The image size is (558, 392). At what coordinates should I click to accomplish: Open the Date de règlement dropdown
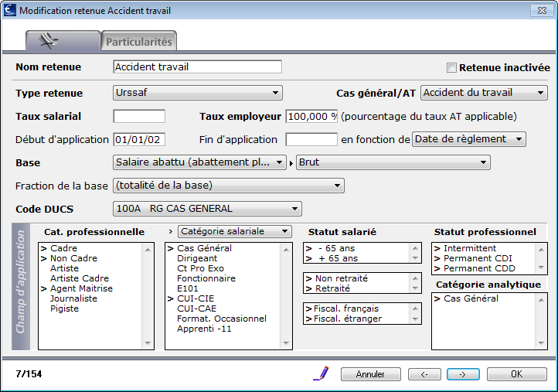(468, 139)
